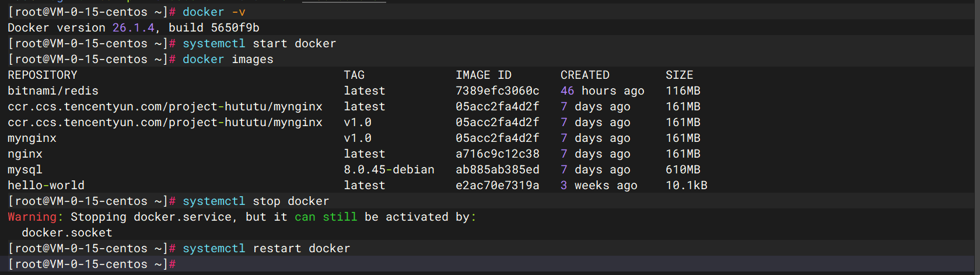Click the 'docker -v' command text
The image size is (980, 275).
(214, 12)
